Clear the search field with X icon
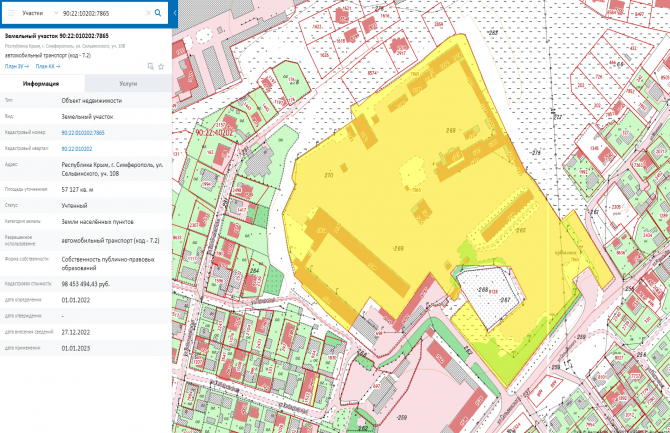Screen dimensions: 670x433 (148, 13)
